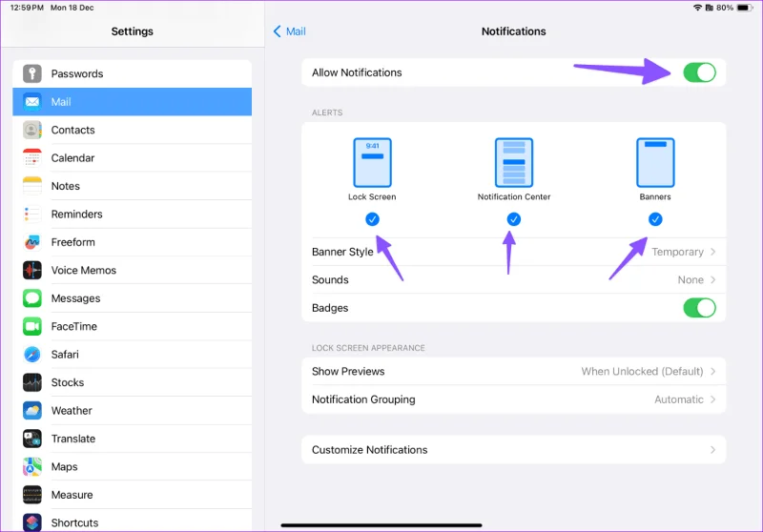Uncheck the Banners alert checkmark
The height and width of the screenshot is (532, 763).
(x=655, y=219)
